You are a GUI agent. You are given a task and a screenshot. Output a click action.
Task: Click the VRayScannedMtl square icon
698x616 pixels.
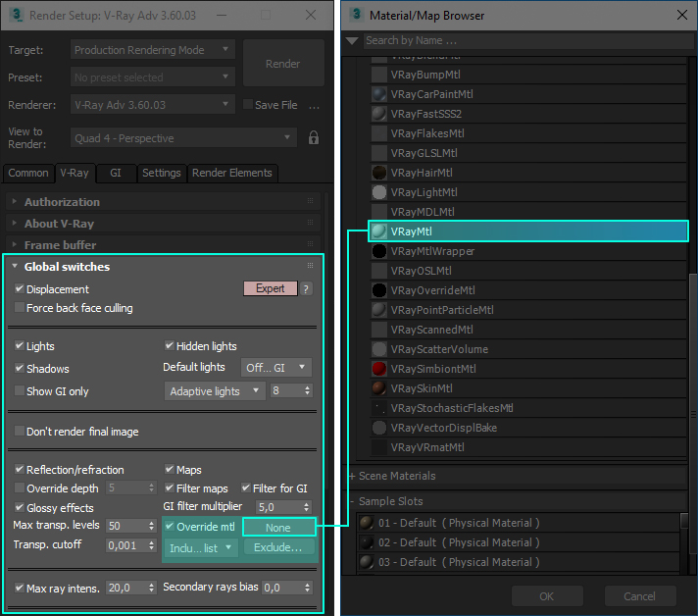(x=378, y=330)
